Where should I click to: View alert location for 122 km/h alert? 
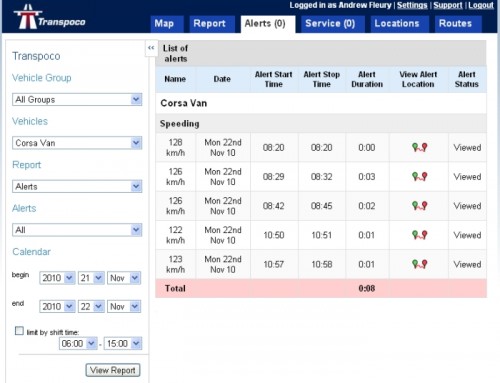pos(420,235)
